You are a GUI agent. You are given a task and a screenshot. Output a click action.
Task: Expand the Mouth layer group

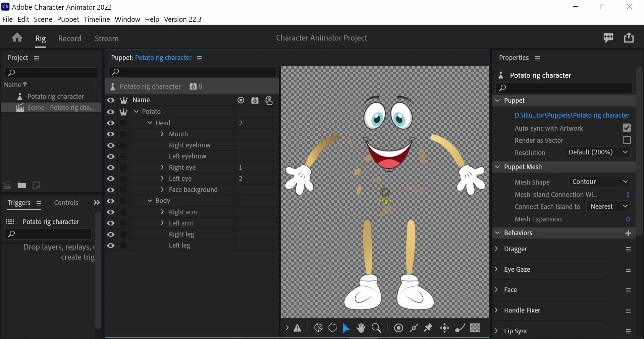[162, 134]
